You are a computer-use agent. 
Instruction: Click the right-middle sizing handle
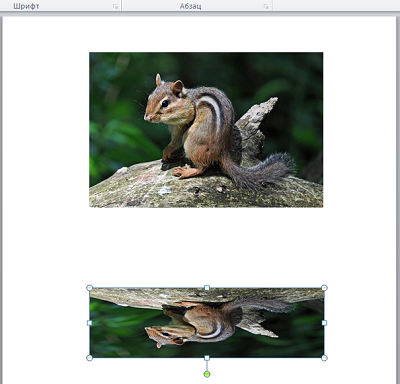(324, 323)
